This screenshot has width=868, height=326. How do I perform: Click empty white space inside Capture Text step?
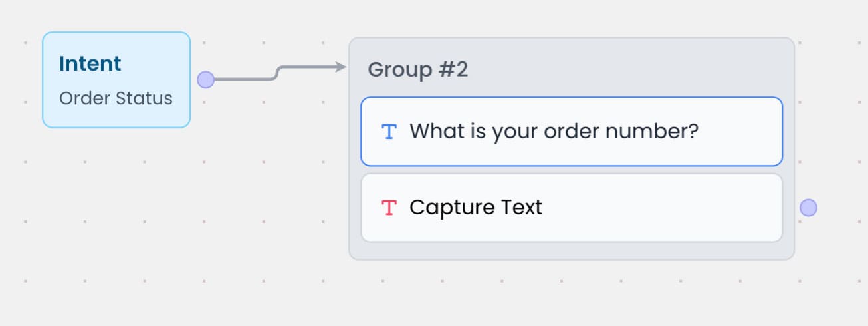click(665, 208)
